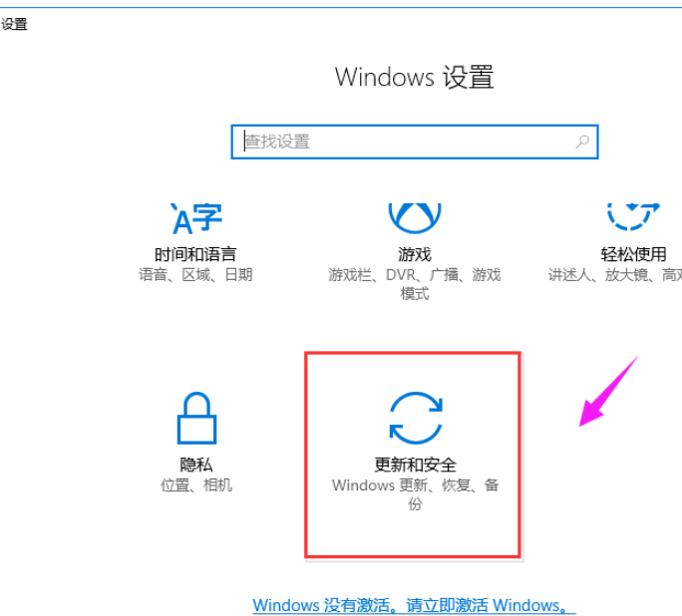Click the 讲述人、放大镜 description text
Screen dimensions: 682x616
615,275
